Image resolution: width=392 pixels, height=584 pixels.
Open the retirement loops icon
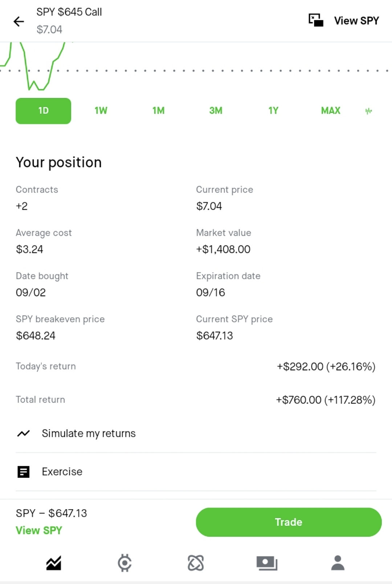click(196, 563)
